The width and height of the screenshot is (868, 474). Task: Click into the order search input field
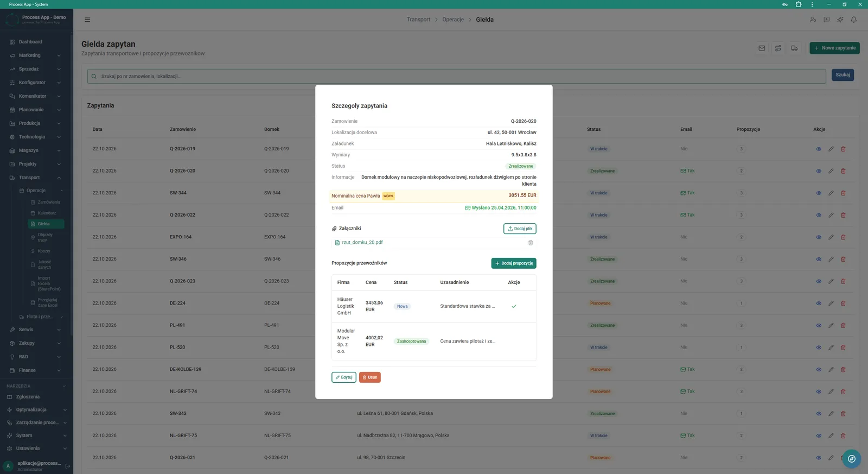coord(456,77)
